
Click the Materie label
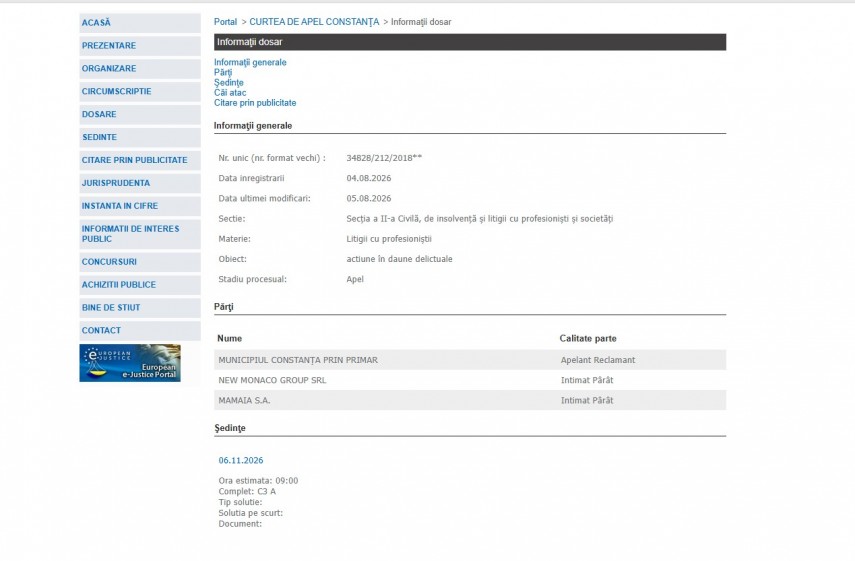[234, 239]
